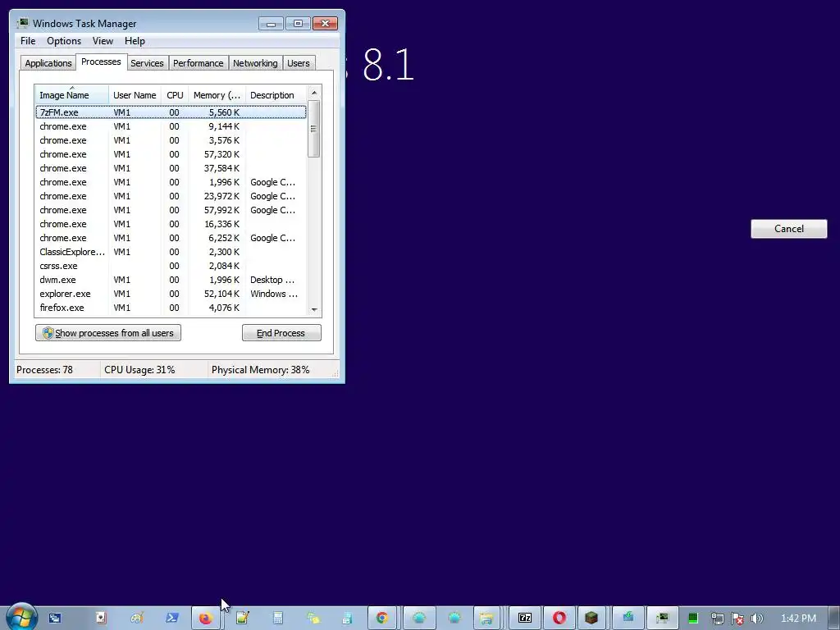Select chrome.exe using 57,992 K
Viewport: 840px width, 630px height.
pyautogui.click(x=171, y=210)
